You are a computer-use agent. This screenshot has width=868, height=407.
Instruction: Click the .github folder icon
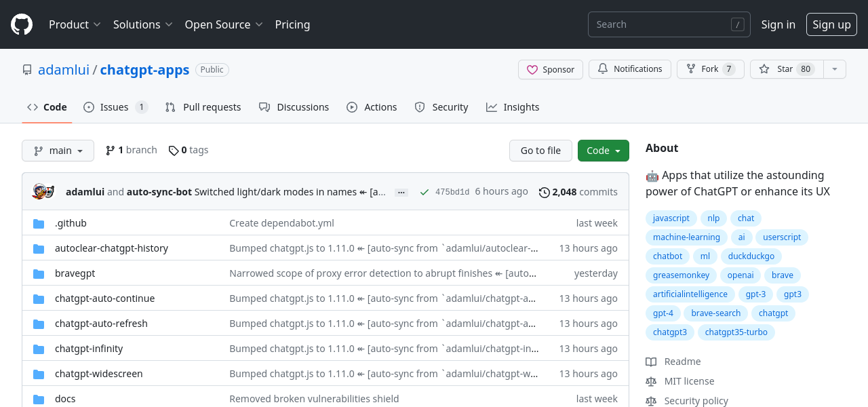(x=39, y=224)
